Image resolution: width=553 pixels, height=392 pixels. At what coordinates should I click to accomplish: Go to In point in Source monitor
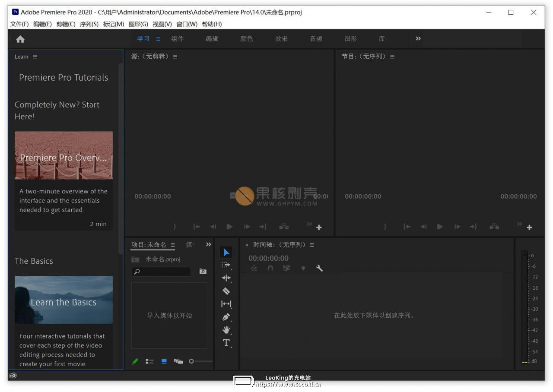(x=197, y=227)
